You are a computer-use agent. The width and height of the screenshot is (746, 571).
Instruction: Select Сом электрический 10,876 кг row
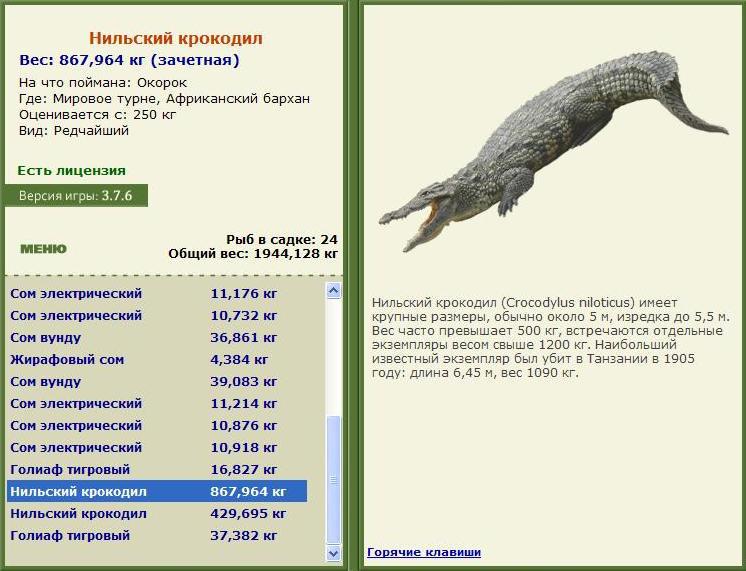(x=157, y=425)
